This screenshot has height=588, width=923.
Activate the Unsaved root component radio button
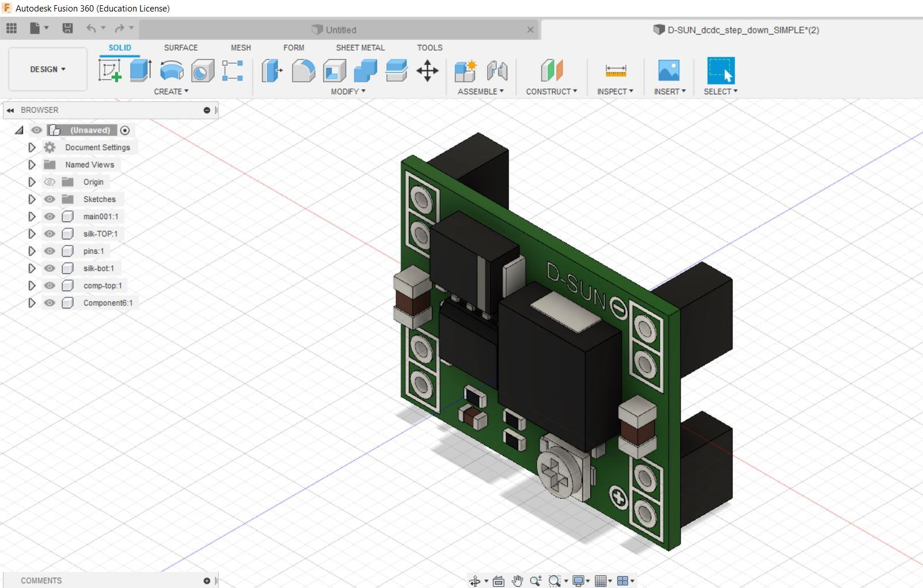[125, 130]
